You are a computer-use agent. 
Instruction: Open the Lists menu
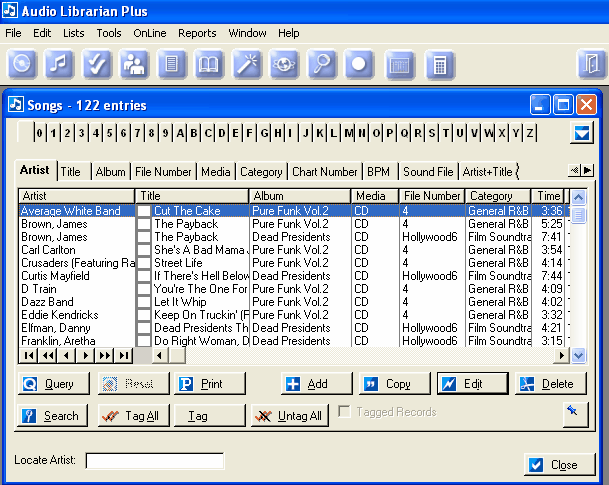(73, 33)
